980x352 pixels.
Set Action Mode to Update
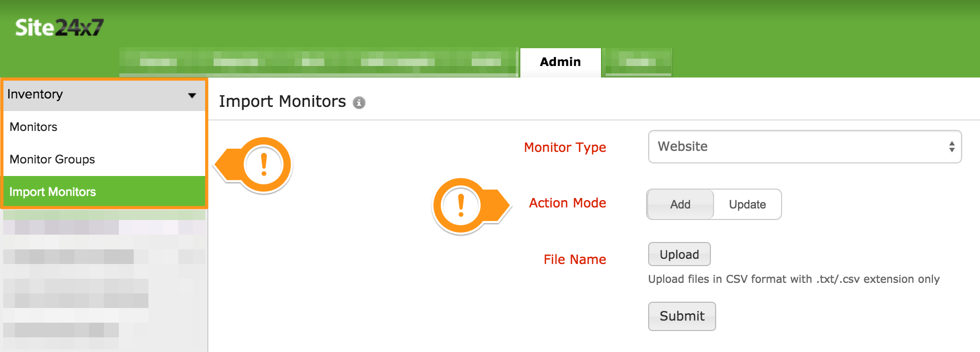747,204
